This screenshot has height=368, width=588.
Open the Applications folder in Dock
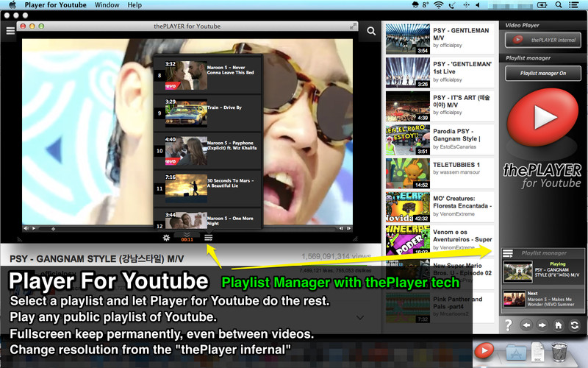pyautogui.click(x=516, y=353)
